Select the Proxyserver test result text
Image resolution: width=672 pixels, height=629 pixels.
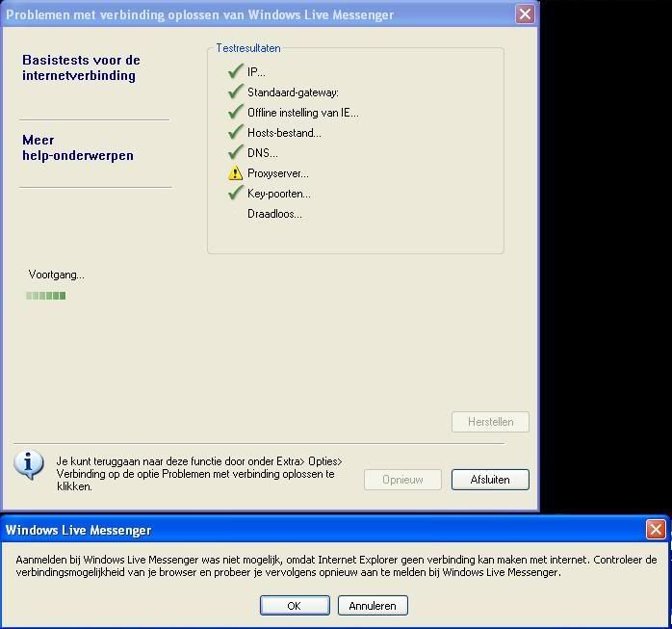[x=278, y=173]
